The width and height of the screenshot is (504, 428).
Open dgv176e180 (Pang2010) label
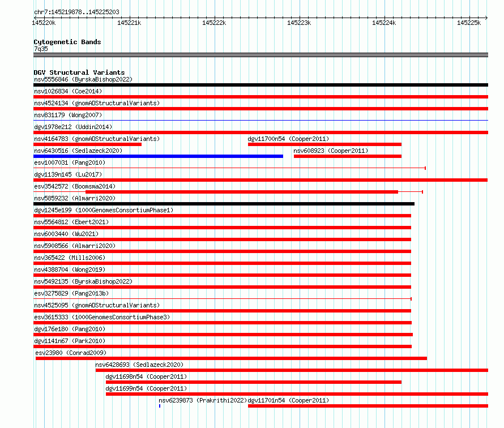pyautogui.click(x=70, y=329)
